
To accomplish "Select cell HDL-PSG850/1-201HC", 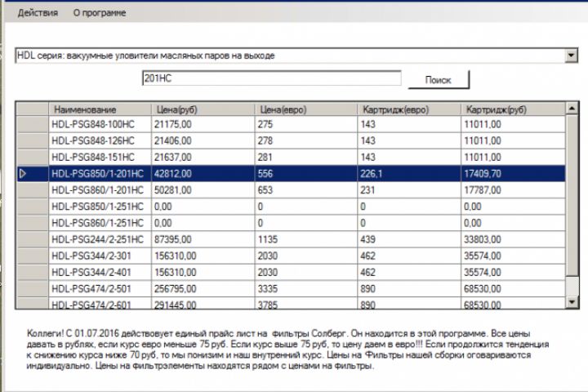I will (100, 173).
